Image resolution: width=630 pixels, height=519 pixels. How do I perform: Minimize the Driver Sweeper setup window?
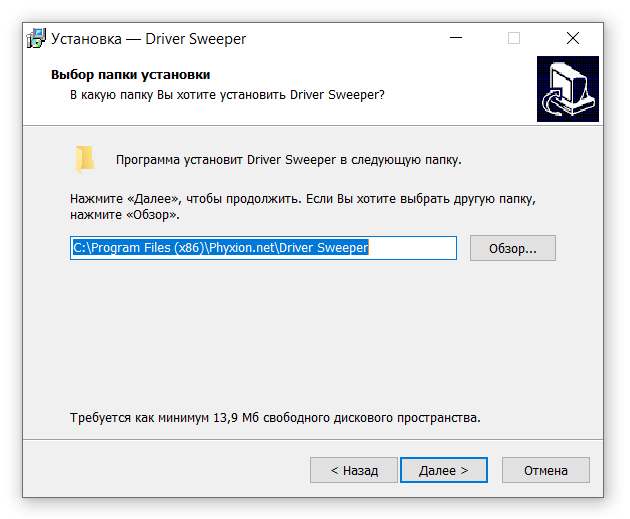pos(457,38)
